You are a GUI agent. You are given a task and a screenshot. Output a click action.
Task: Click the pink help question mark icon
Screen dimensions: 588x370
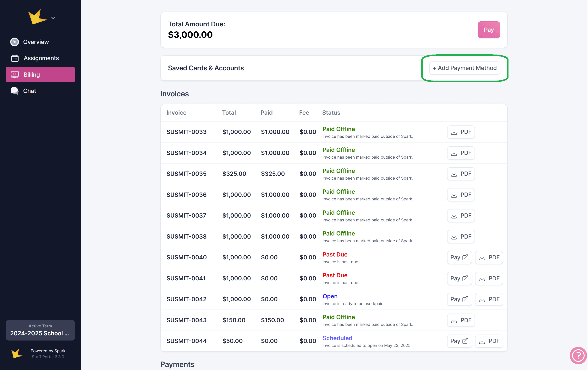tap(578, 355)
